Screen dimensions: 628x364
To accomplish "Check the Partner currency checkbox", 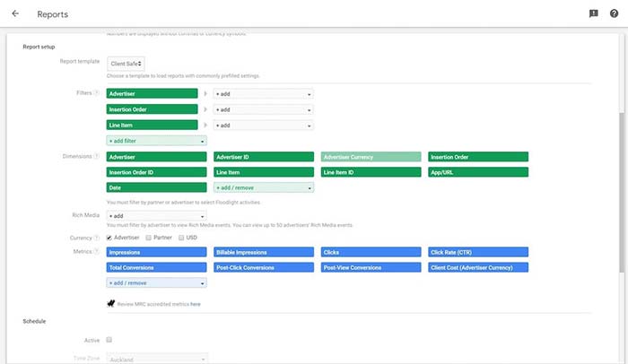I will 149,238.
